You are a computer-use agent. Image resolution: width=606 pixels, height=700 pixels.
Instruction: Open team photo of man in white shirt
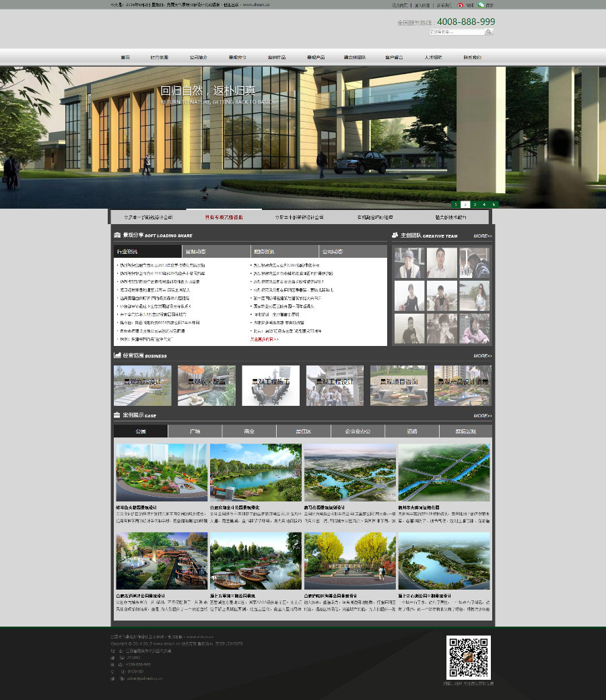coord(442,263)
